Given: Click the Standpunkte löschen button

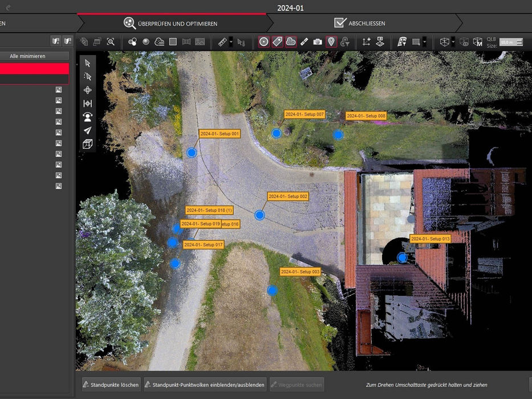Looking at the screenshot, I should pyautogui.click(x=111, y=385).
